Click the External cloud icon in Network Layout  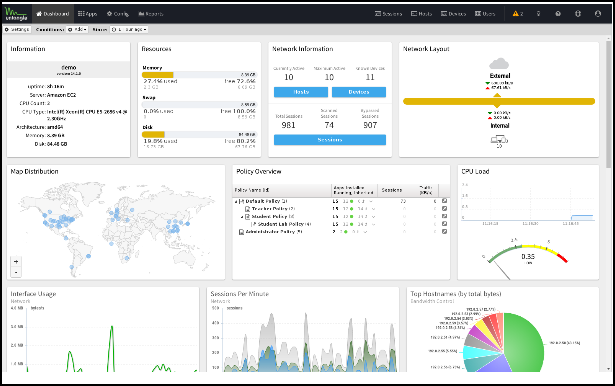[499, 64]
